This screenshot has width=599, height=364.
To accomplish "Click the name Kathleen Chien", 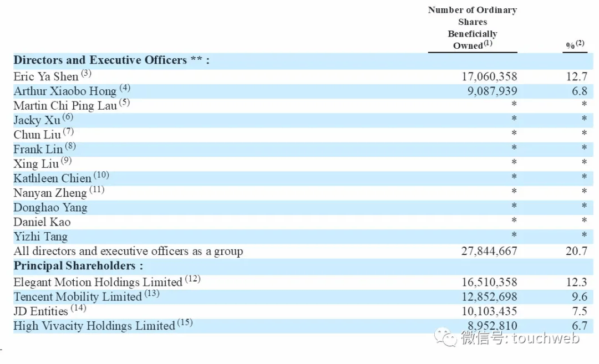I will coord(52,178).
